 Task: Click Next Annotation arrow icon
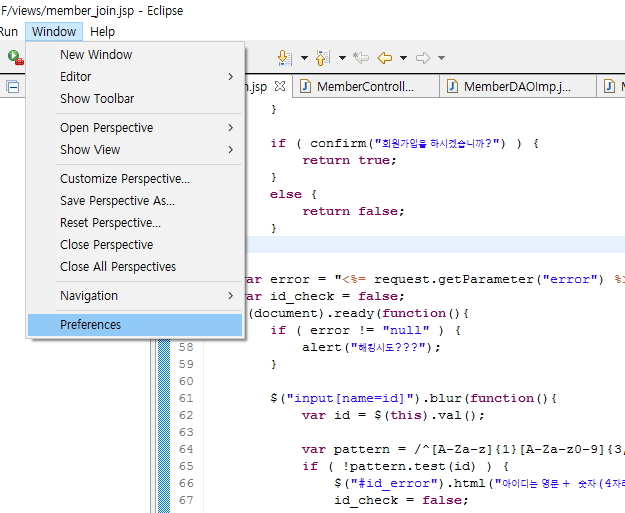click(285, 58)
